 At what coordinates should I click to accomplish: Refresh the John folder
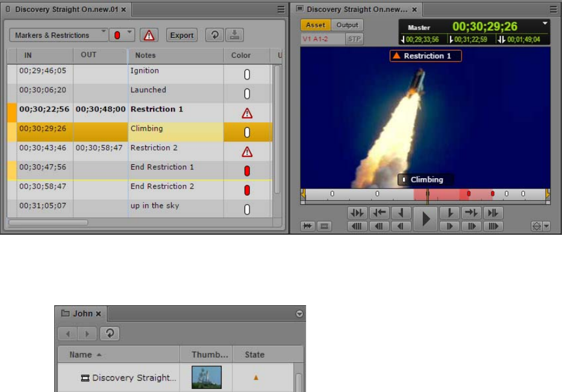(110, 334)
